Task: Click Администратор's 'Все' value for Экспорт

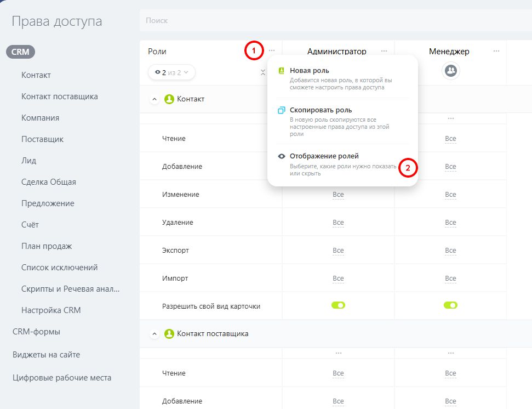Action: 338,250
